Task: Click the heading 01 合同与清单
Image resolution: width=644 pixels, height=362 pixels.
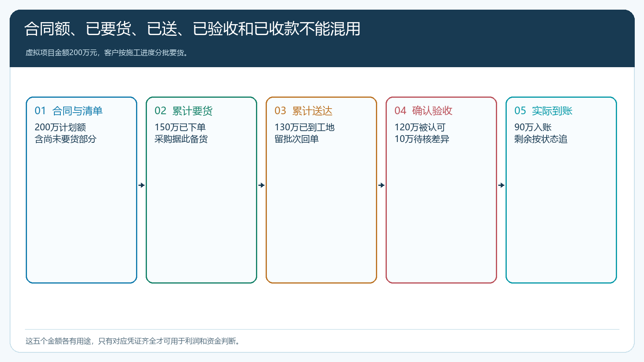Action: point(68,111)
